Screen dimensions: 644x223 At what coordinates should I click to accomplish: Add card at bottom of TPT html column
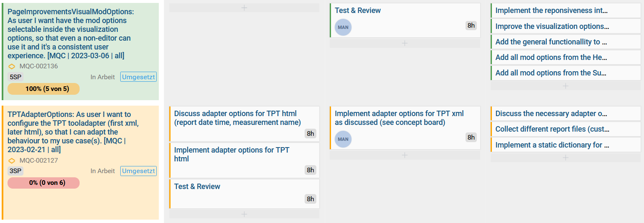[x=244, y=214]
